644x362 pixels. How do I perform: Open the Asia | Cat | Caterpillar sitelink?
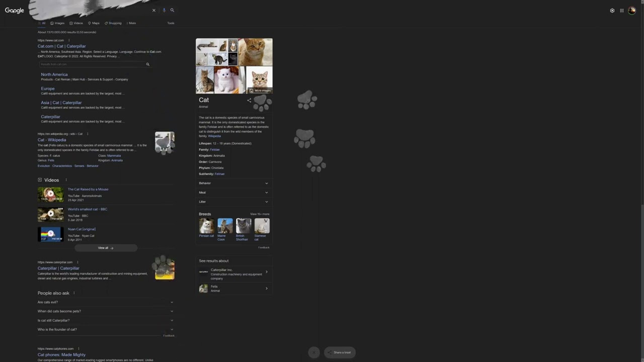click(x=61, y=103)
